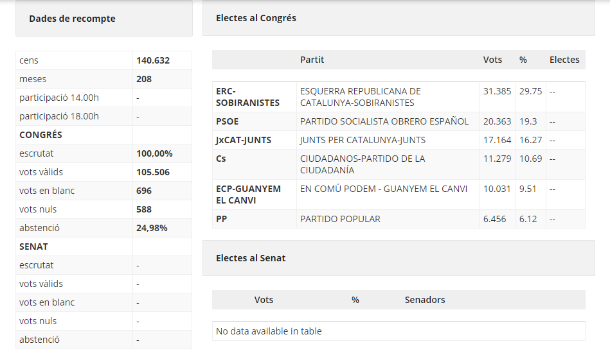Click the abstenció value 24,98%

pos(152,228)
